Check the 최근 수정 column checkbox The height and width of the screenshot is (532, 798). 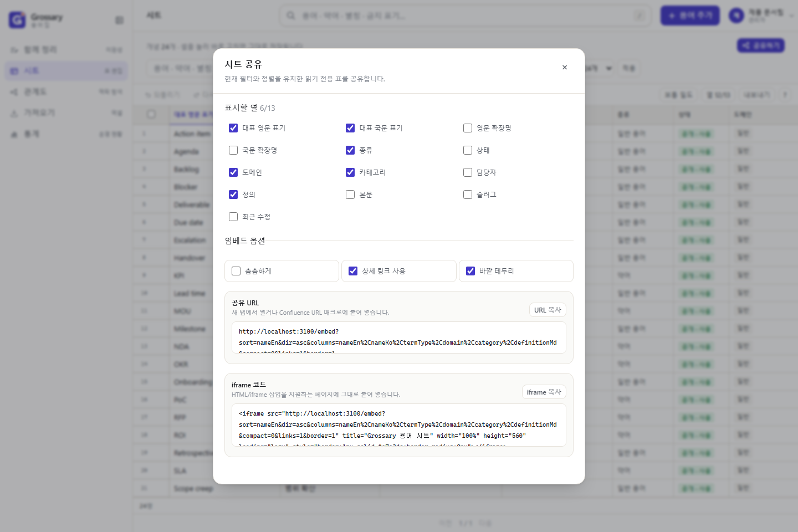(233, 217)
